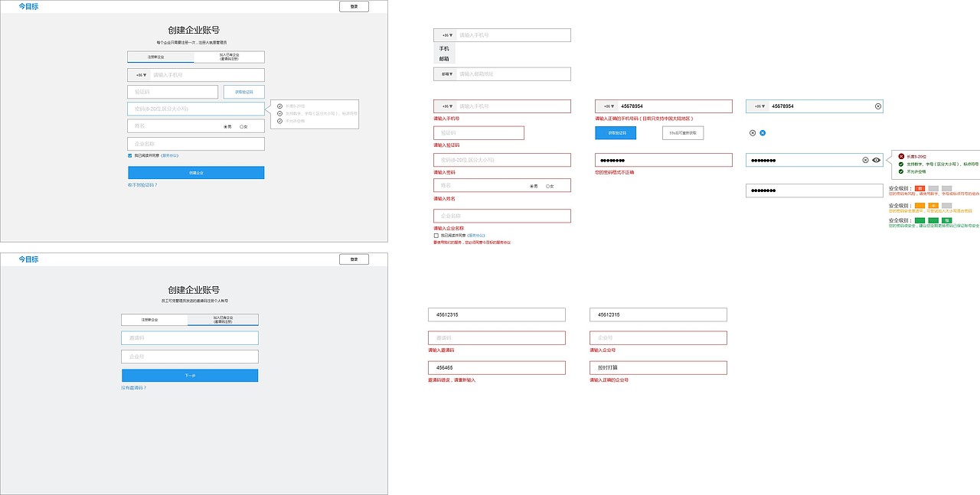Focus 验证码 input in 创建企业 form
The image size is (980, 495).
[173, 92]
